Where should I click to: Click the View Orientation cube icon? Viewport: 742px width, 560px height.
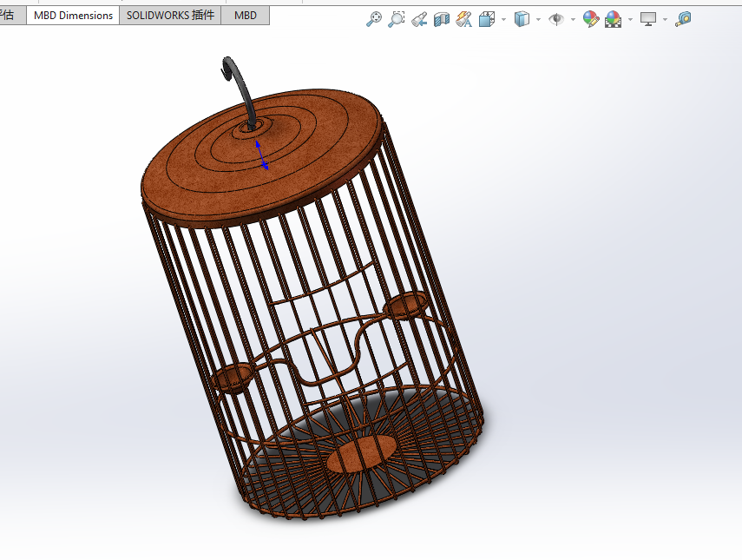(487, 18)
